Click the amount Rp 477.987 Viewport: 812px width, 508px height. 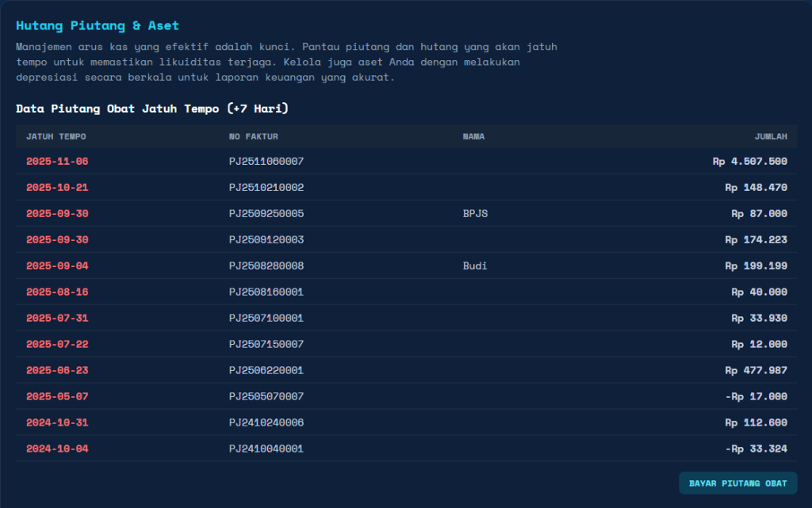(756, 370)
